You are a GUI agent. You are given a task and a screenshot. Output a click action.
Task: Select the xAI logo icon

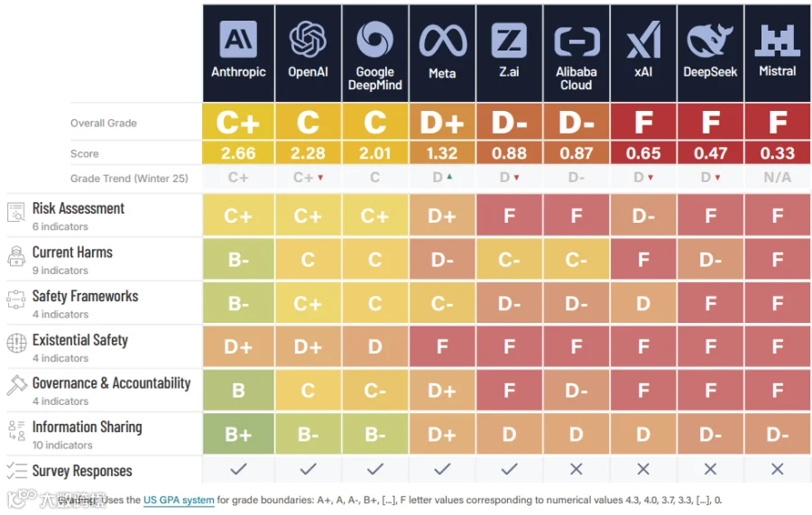[x=643, y=40]
